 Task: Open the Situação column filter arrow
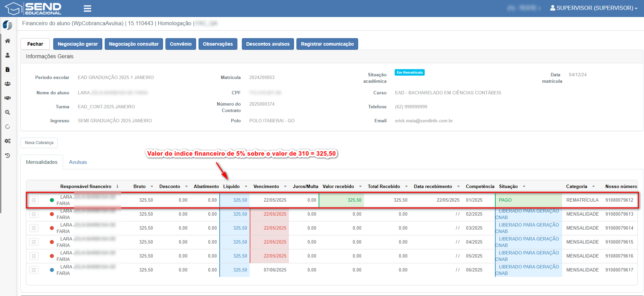tap(524, 187)
